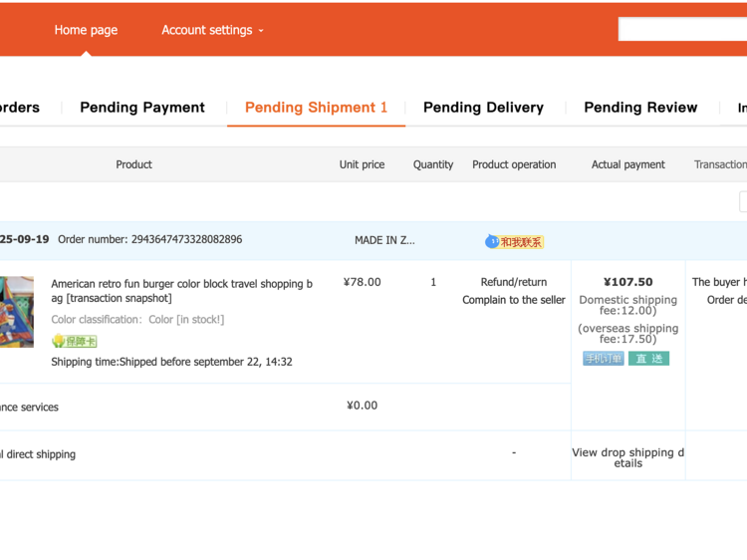Click the MADE IN Z... shop name
The height and width of the screenshot is (560, 747).
pyautogui.click(x=384, y=240)
